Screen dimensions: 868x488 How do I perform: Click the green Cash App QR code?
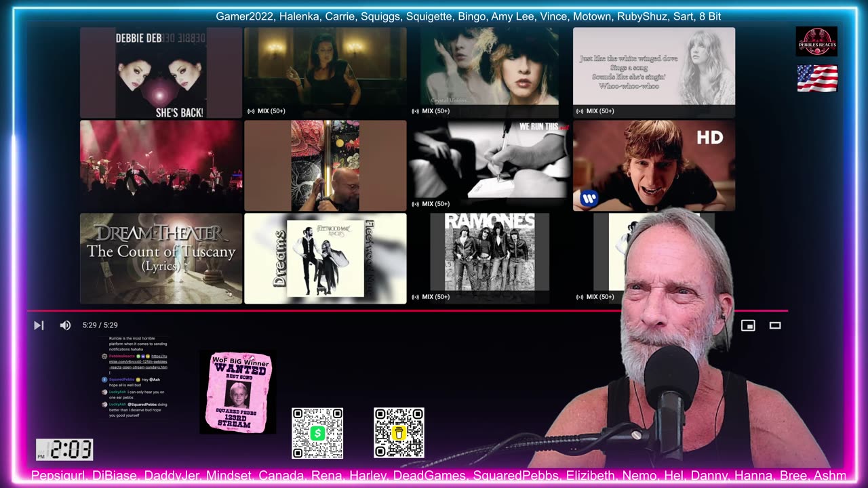click(x=317, y=433)
